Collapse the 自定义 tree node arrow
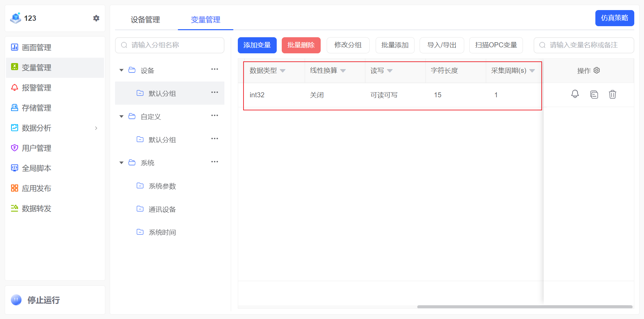The height and width of the screenshot is (319, 644). pos(121,116)
